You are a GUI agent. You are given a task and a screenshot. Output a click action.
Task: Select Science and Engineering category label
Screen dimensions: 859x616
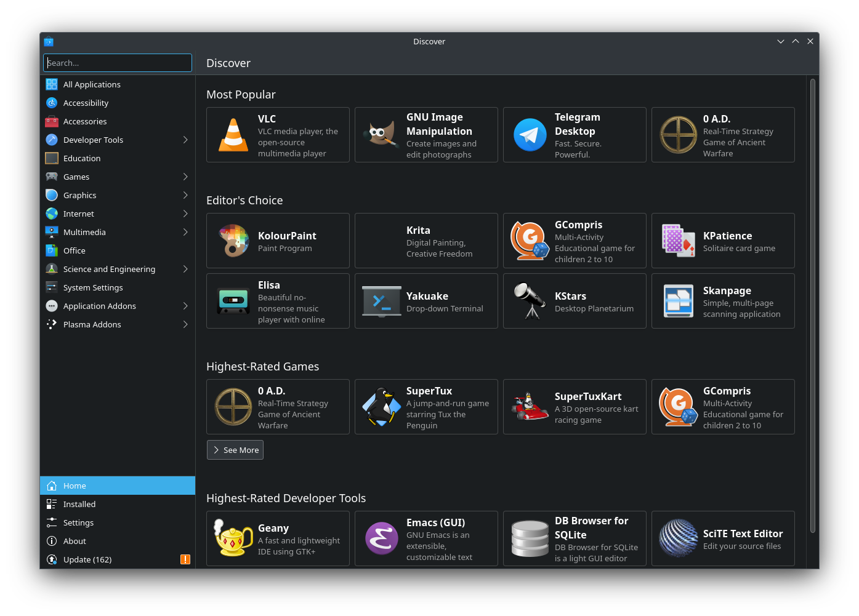coord(109,269)
